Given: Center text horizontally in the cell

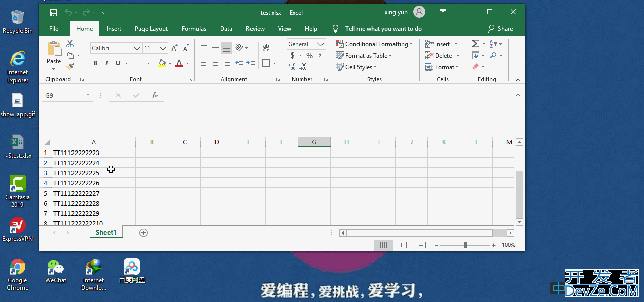Looking at the screenshot, I should 216,63.
